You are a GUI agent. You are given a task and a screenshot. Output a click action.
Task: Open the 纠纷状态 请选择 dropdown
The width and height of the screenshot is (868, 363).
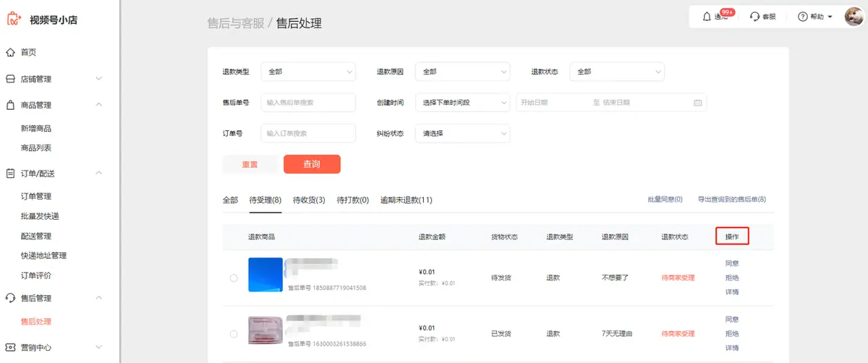(x=463, y=133)
